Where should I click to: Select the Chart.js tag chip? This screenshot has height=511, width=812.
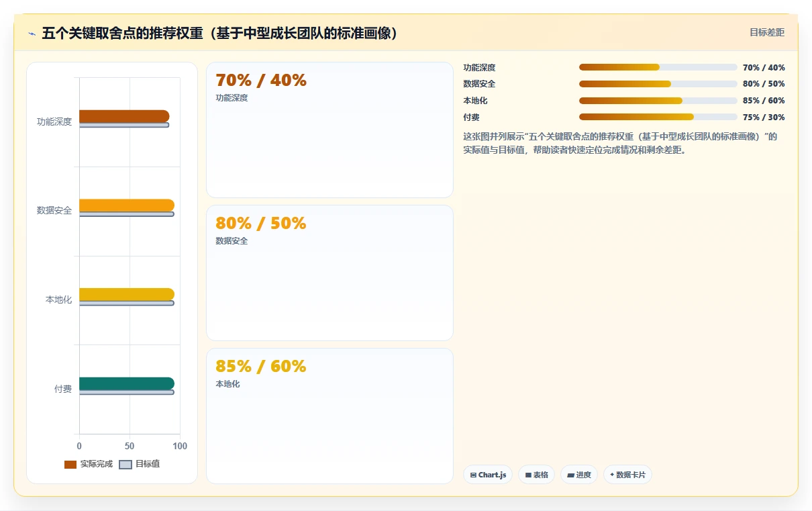point(488,475)
